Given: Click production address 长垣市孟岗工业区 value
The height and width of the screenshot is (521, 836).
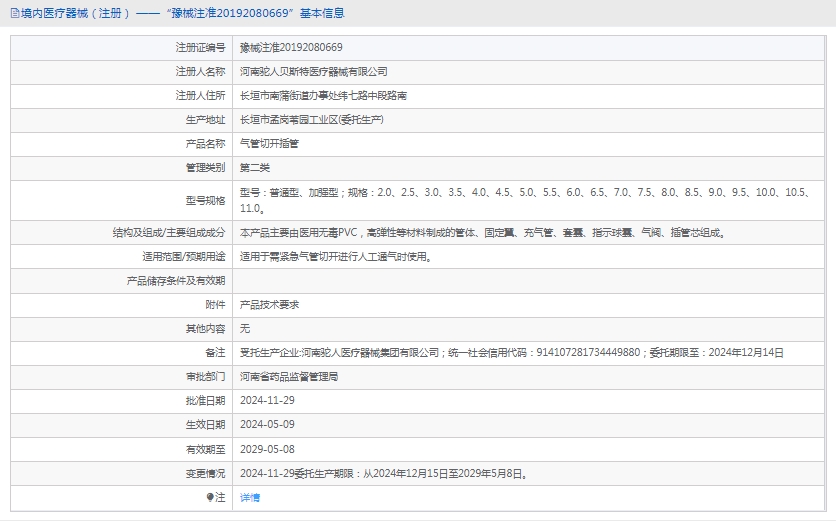Looking at the screenshot, I should pyautogui.click(x=311, y=119).
